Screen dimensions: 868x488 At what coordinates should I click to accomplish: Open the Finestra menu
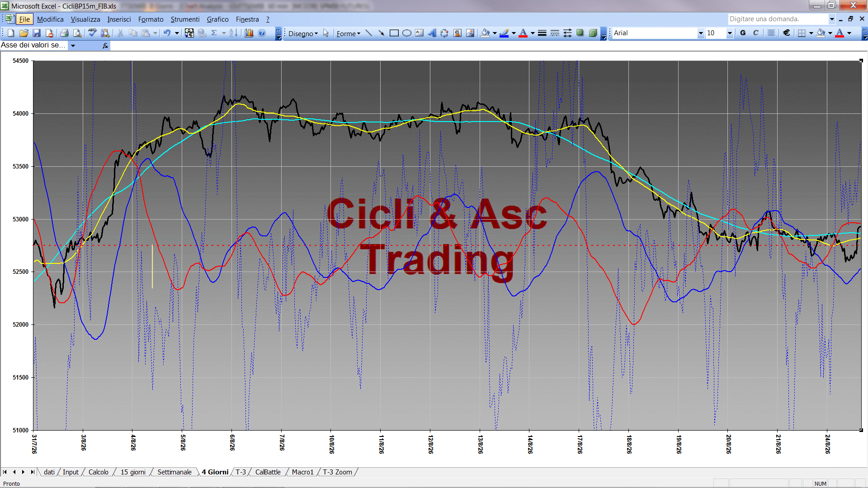pyautogui.click(x=247, y=19)
